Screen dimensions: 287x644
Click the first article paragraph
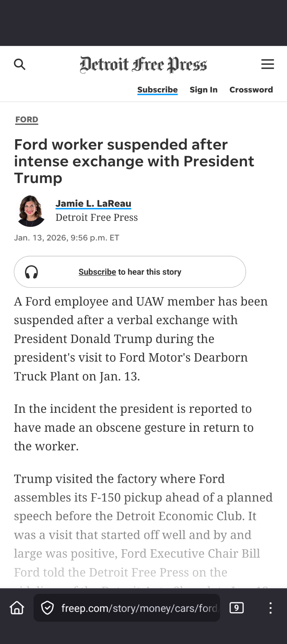(x=141, y=339)
